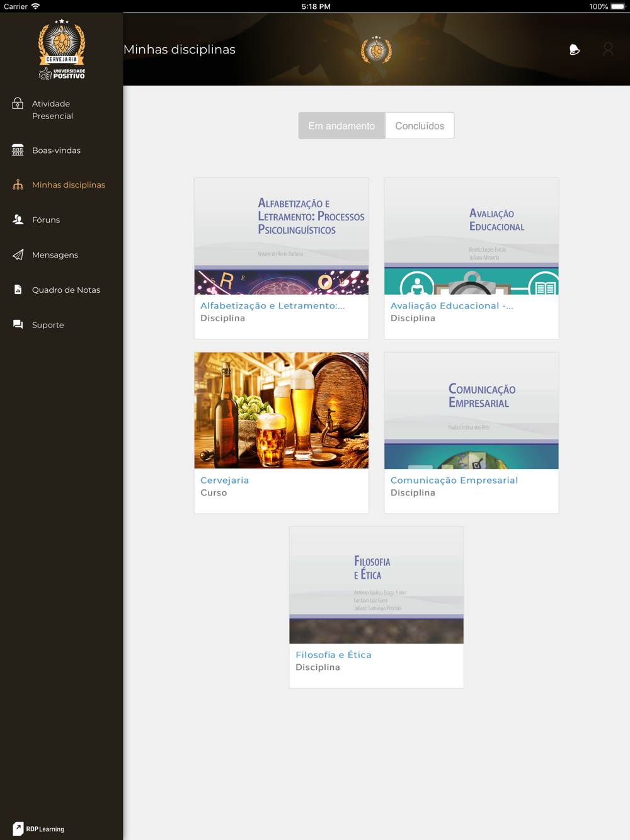
Task: Click Curso label under Cervejaria
Action: coord(214,492)
